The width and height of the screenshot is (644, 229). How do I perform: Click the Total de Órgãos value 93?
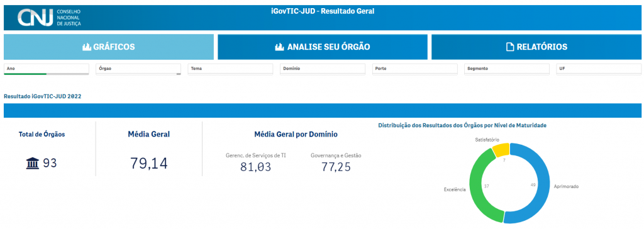[50, 163]
